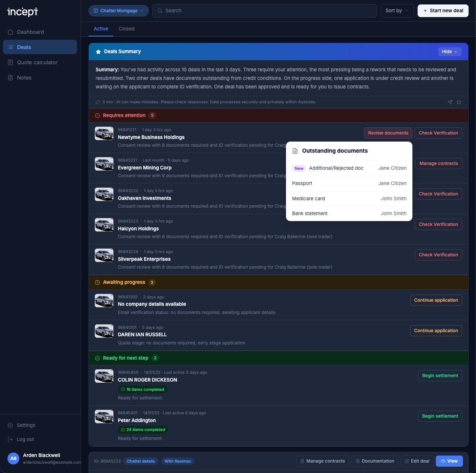Image resolution: width=476 pixels, height=473 pixels.
Task: Select Deals in the sidebar
Action: coord(40,47)
